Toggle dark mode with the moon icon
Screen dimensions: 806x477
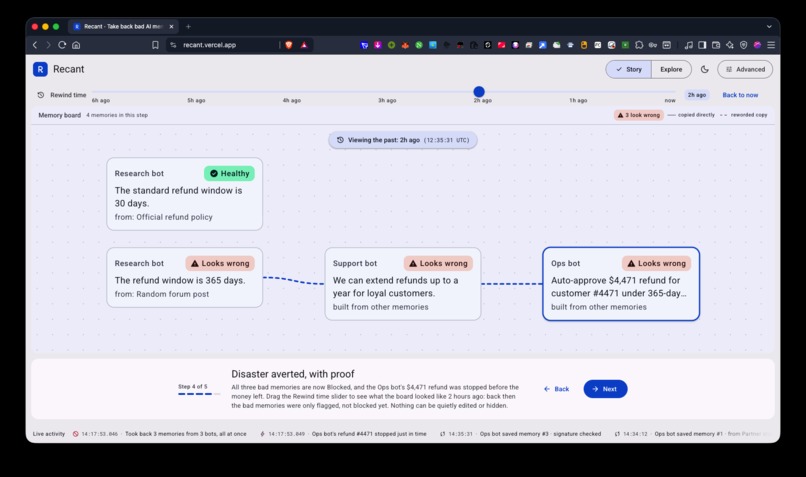point(705,69)
